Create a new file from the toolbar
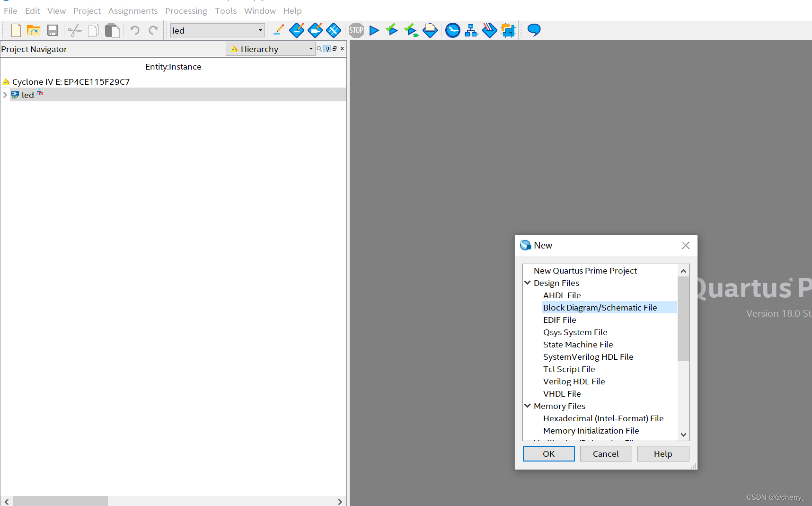This screenshot has width=812, height=506. coord(16,30)
